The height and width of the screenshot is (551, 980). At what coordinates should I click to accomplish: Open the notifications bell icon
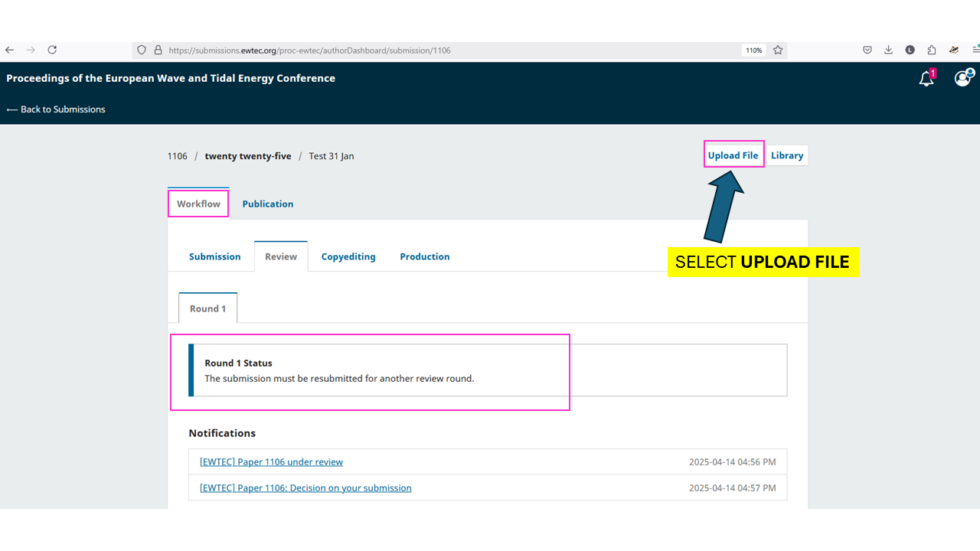click(x=926, y=79)
